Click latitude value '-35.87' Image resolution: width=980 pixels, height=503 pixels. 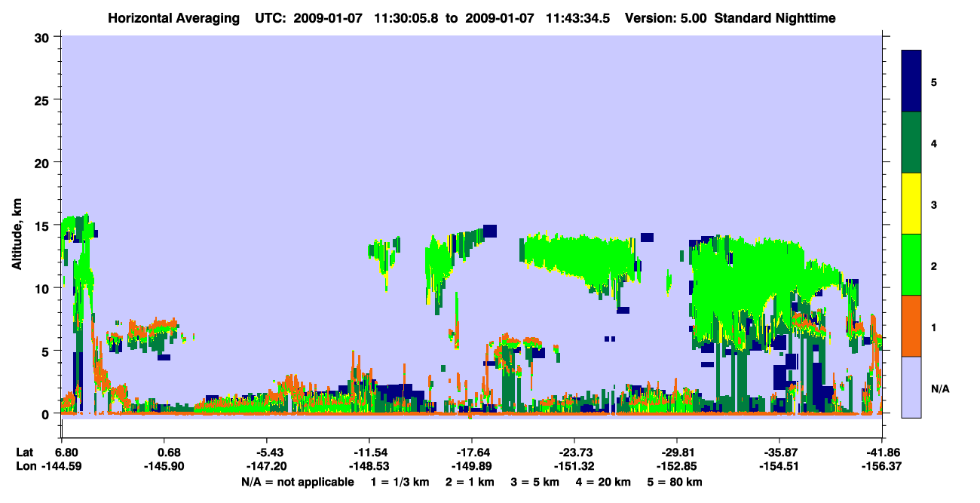click(x=779, y=452)
